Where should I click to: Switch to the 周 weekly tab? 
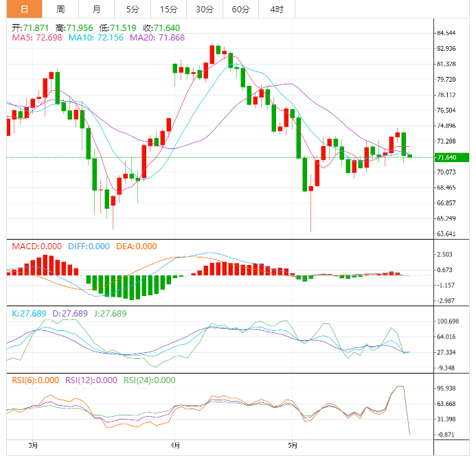pos(60,9)
